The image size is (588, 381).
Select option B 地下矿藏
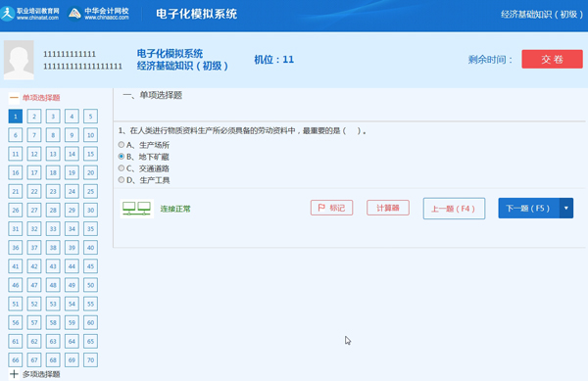tap(122, 157)
